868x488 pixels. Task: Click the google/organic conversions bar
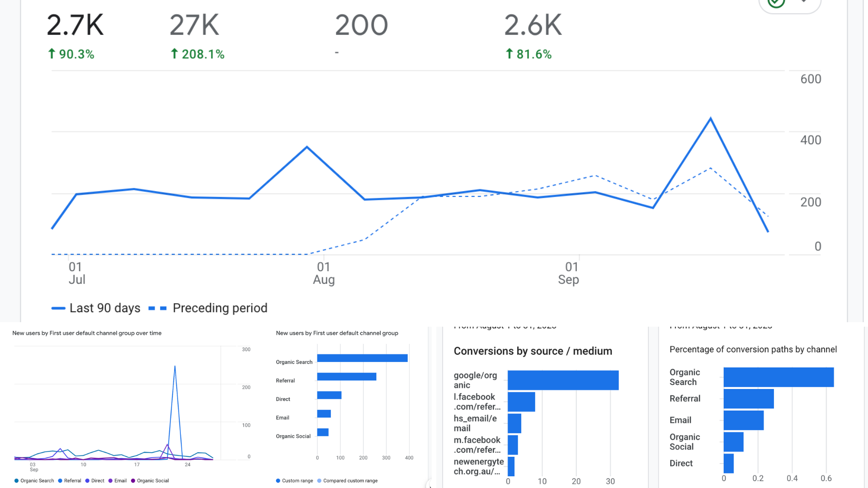(x=563, y=380)
